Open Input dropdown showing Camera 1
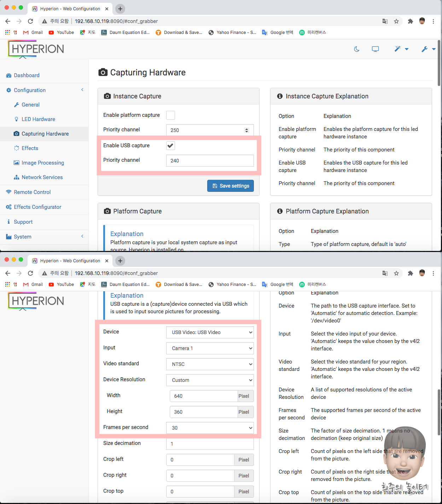Viewport: 442px width, 504px height. point(210,348)
